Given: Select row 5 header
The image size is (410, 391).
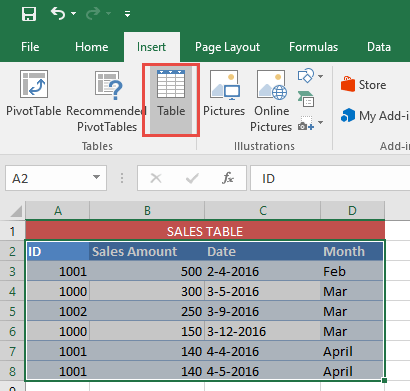Looking at the screenshot, I should [13, 311].
